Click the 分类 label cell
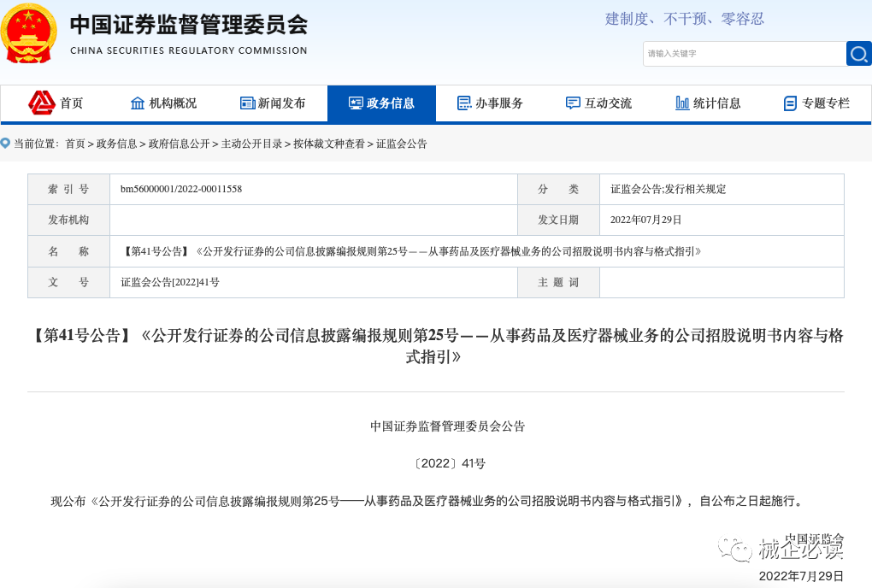This screenshot has width=872, height=588. (x=558, y=189)
